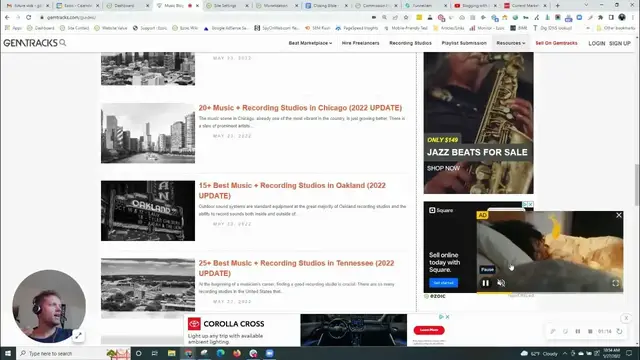Open the tab search dropdown chevron
Screen dimensions: 640x360
pos(586,6)
